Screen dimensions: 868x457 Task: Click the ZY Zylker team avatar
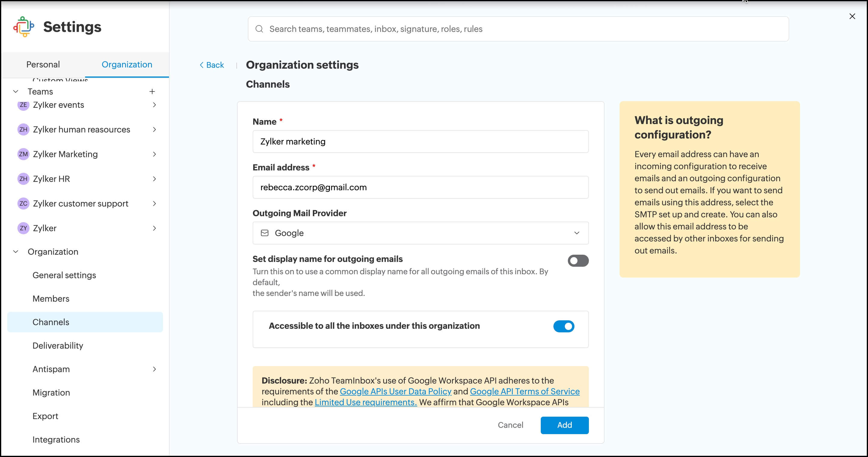pyautogui.click(x=23, y=228)
